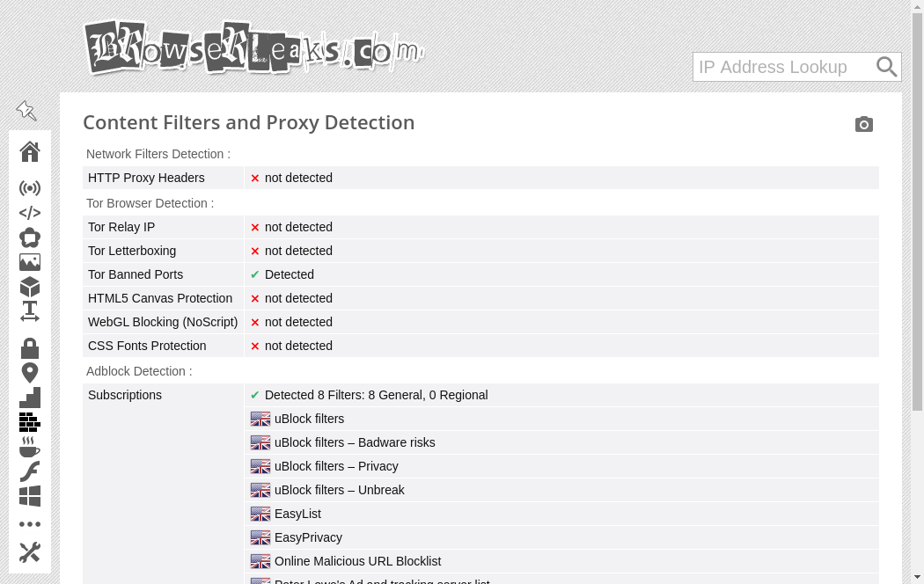The image size is (924, 584).
Task: Expand the more options ellipsis
Action: 30,524
